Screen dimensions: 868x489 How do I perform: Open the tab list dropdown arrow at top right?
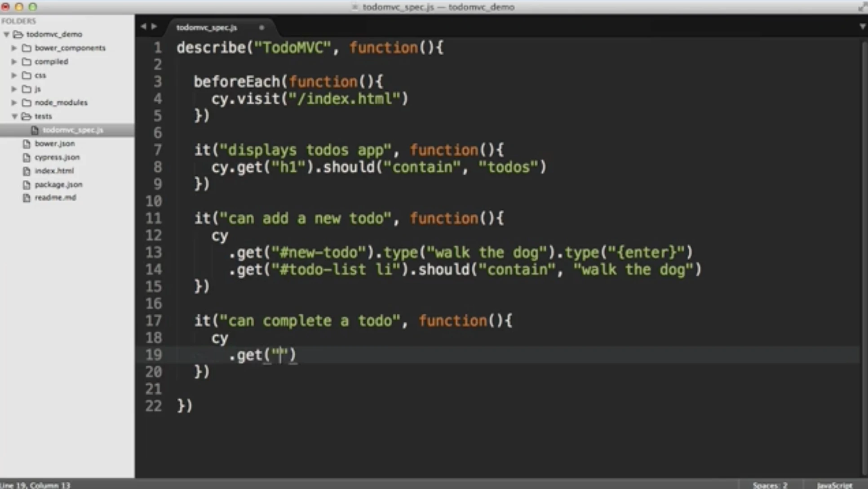pos(862,27)
